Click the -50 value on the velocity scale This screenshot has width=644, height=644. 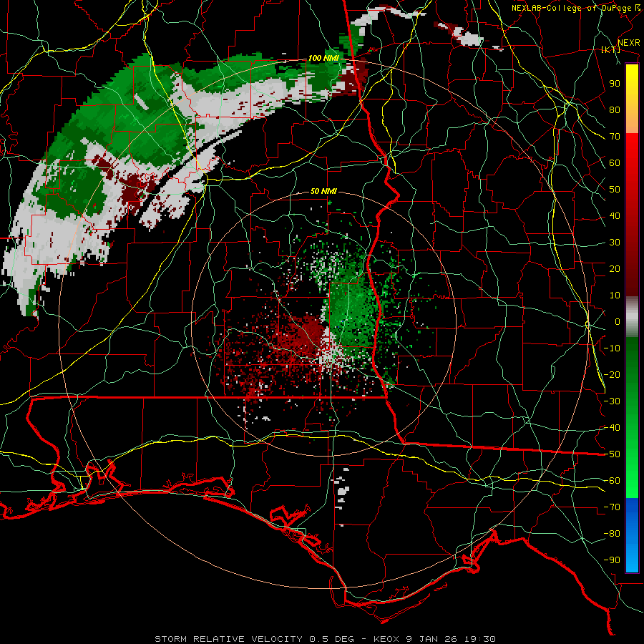(x=612, y=454)
